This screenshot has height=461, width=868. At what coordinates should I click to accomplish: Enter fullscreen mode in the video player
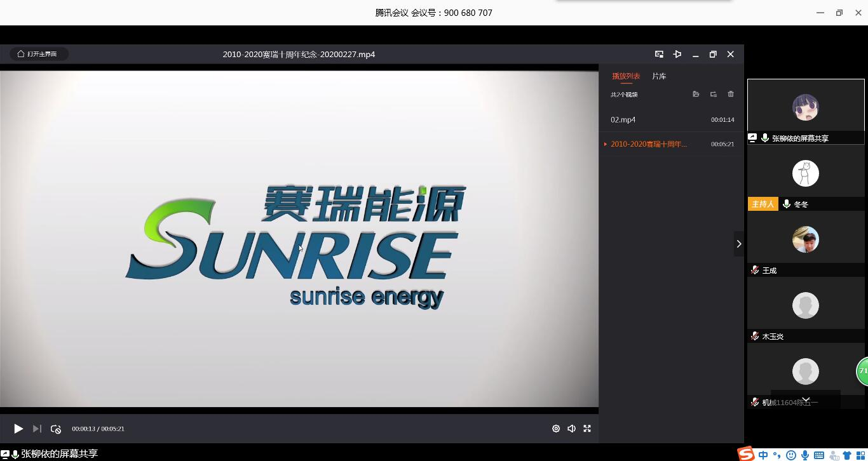587,429
